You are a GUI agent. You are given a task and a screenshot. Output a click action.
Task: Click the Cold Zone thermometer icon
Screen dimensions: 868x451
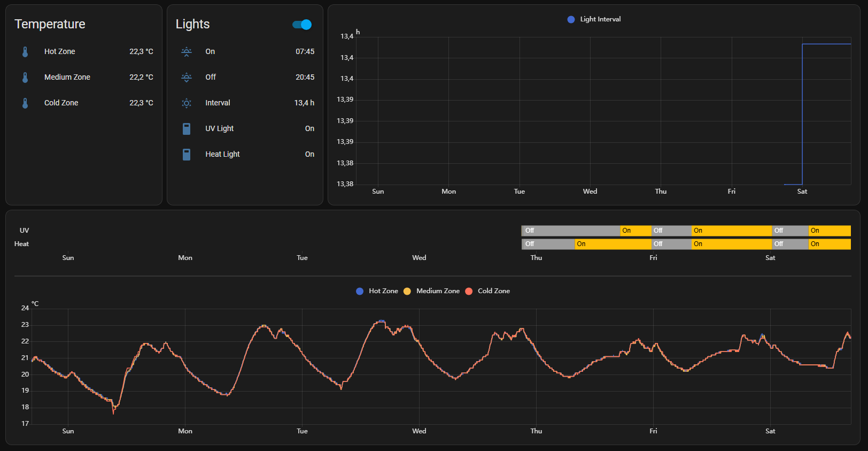coord(25,103)
